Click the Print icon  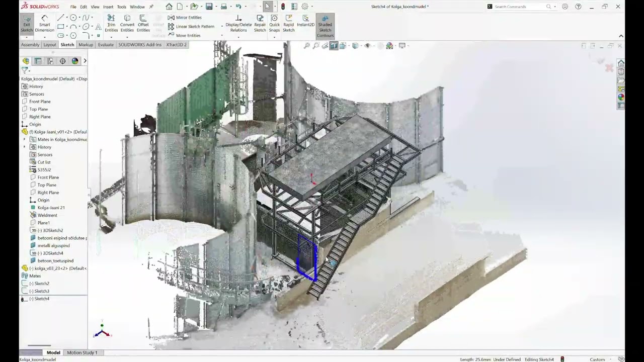coord(224,7)
